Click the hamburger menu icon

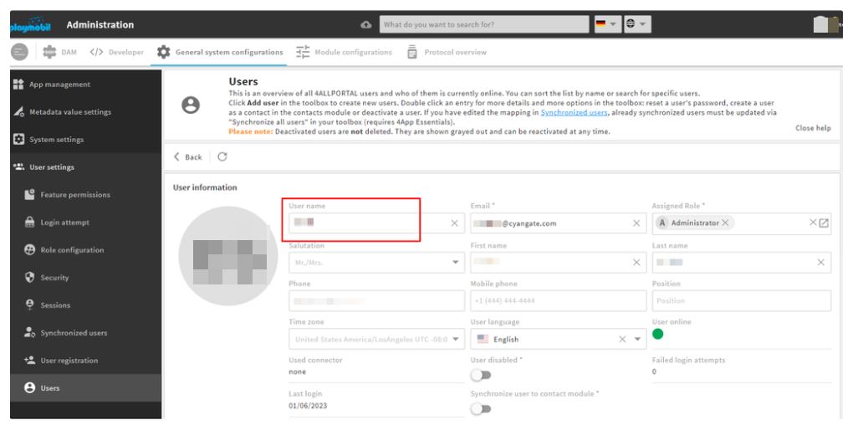pos(19,52)
